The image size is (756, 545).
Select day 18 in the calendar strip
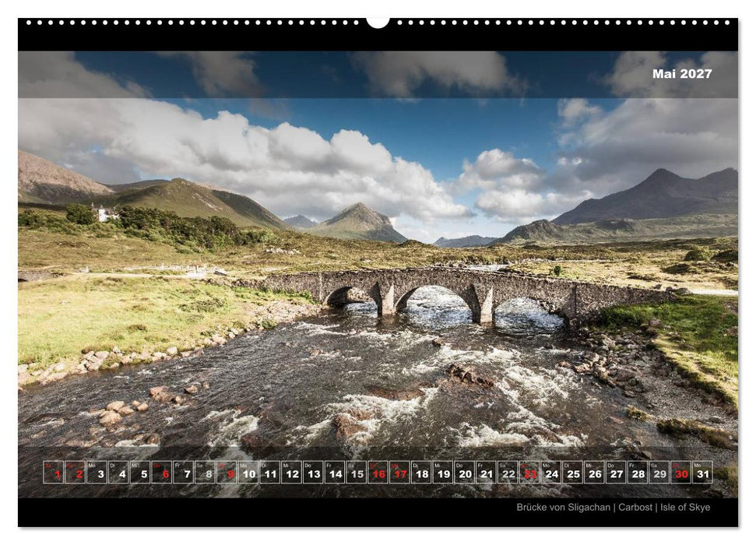(x=422, y=472)
